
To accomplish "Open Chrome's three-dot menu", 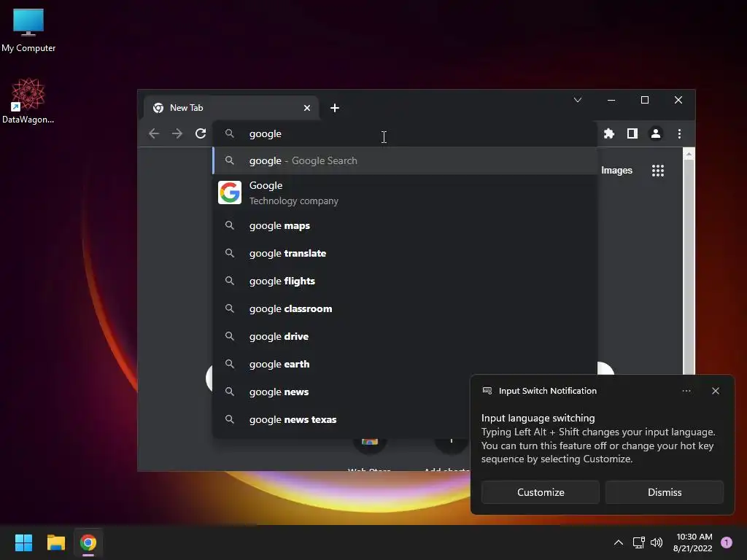I will tap(679, 134).
